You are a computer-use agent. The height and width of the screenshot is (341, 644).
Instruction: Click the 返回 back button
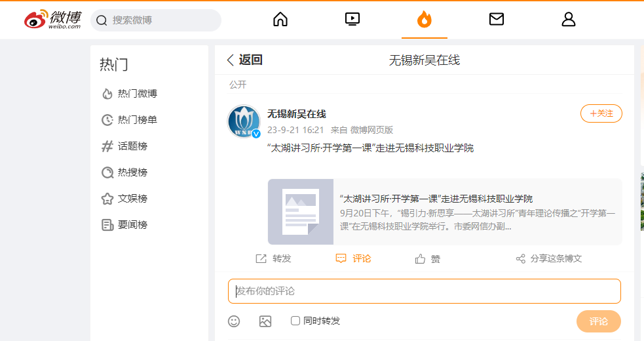coord(245,60)
